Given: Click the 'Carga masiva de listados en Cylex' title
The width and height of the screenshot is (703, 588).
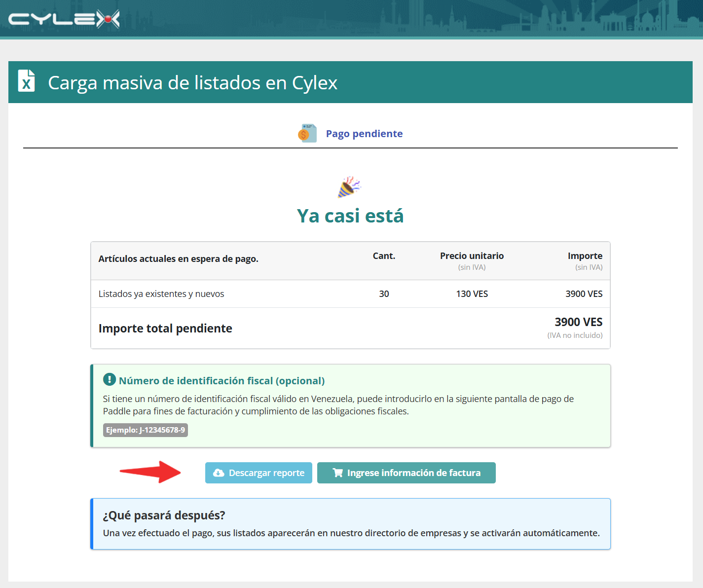Looking at the screenshot, I should coord(192,83).
